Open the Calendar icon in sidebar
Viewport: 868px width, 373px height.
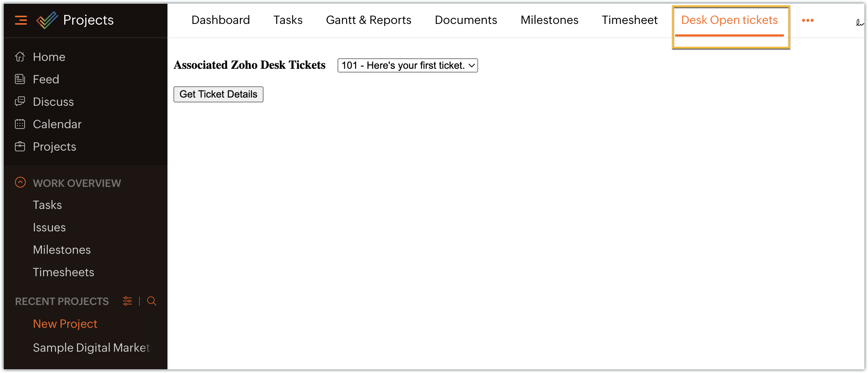[20, 124]
